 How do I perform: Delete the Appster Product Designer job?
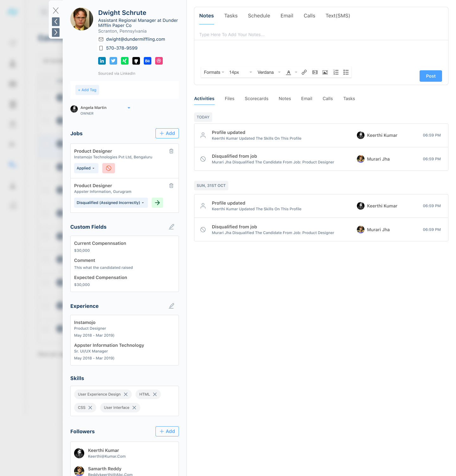(171, 186)
